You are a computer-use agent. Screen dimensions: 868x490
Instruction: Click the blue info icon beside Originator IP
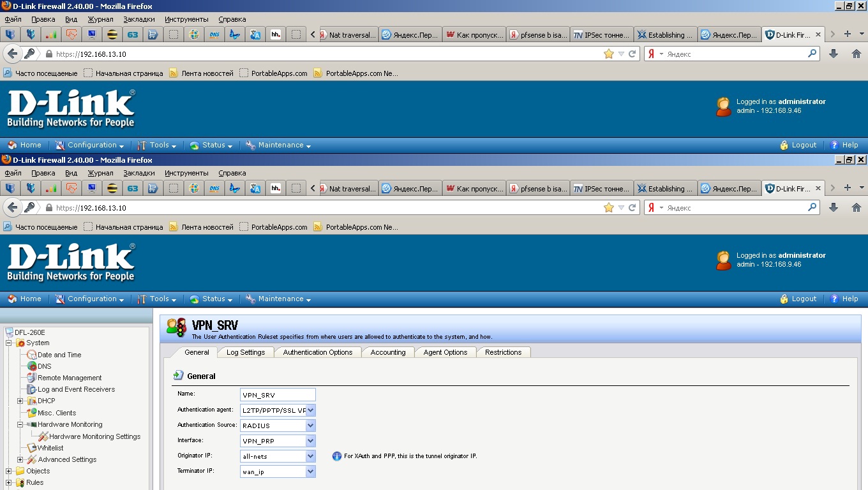[x=337, y=456]
